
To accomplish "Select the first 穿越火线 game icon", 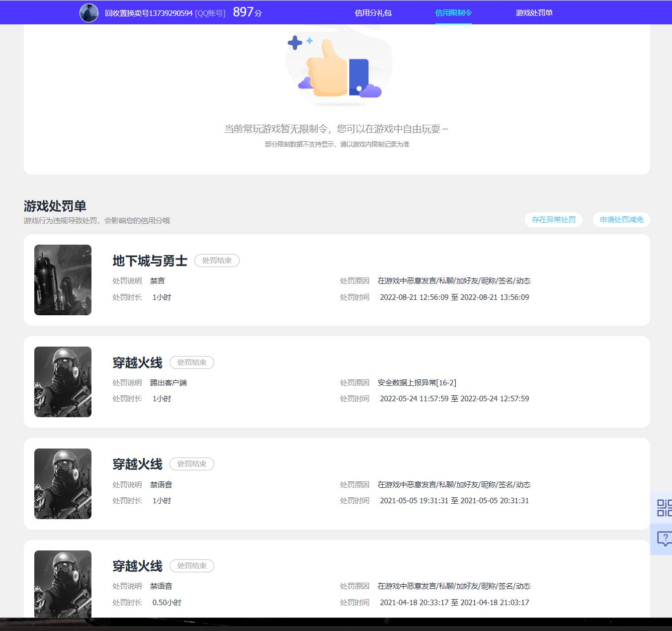I will [x=63, y=381].
